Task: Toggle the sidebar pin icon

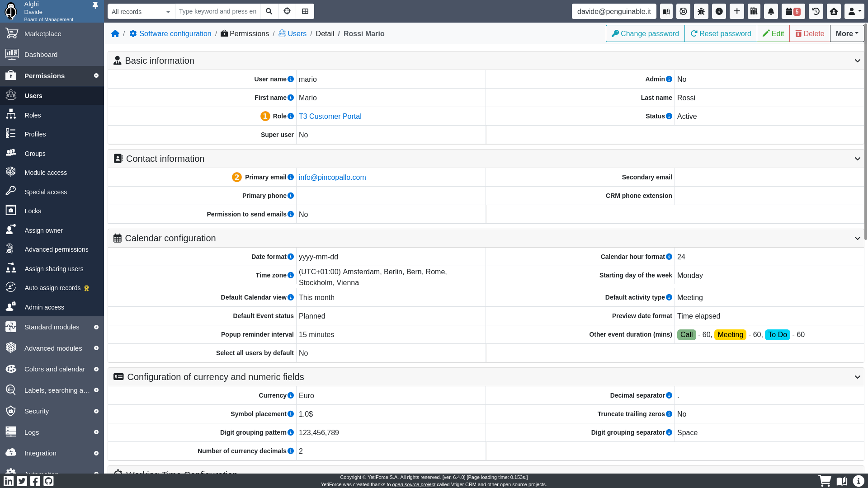Action: 95,5
